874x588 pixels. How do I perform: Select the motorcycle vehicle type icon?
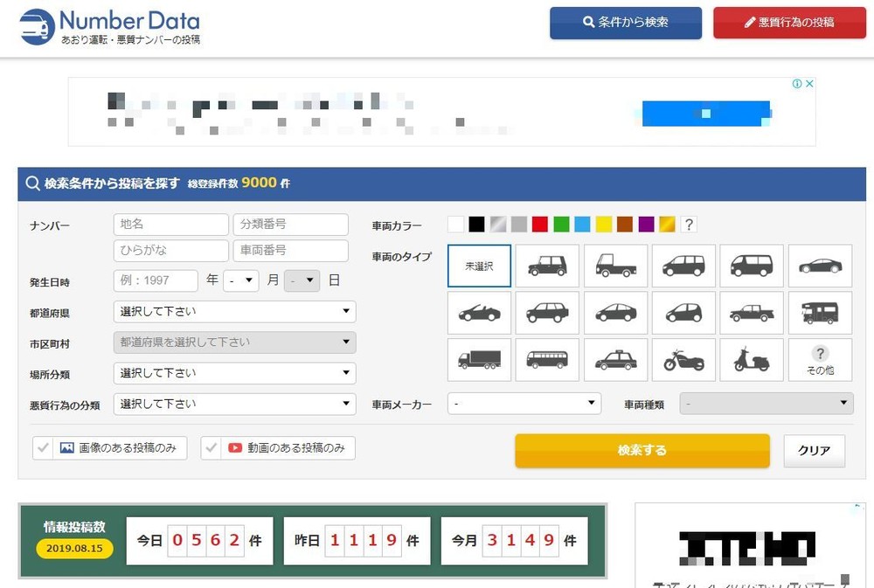coord(683,360)
